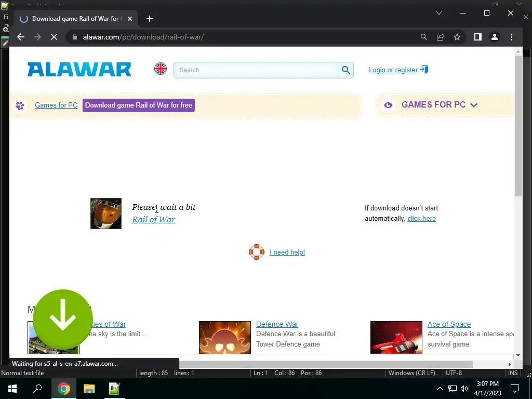Expand the GAMES FOR PC dropdown
The image size is (532, 399).
tap(440, 104)
